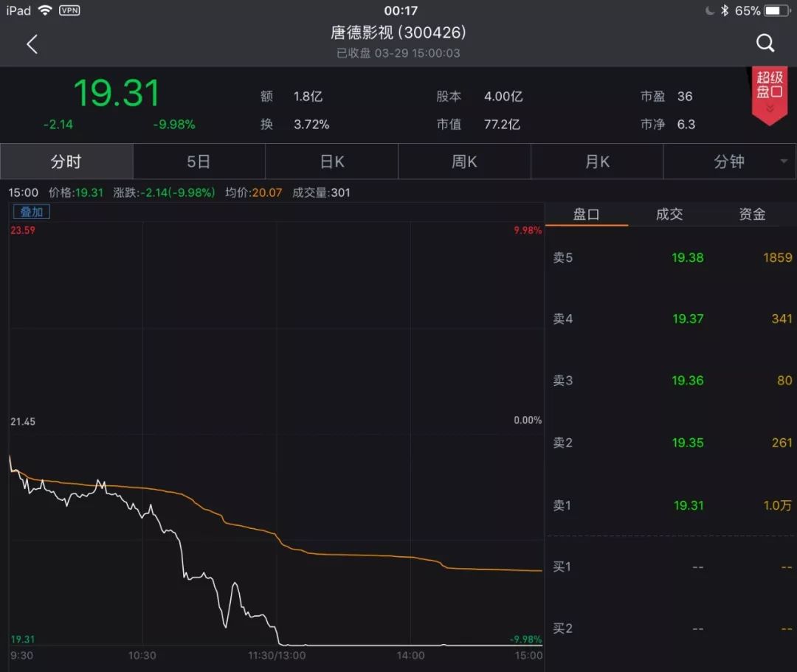Tap the 额 value 1.8亿
The image size is (797, 672).
[308, 97]
